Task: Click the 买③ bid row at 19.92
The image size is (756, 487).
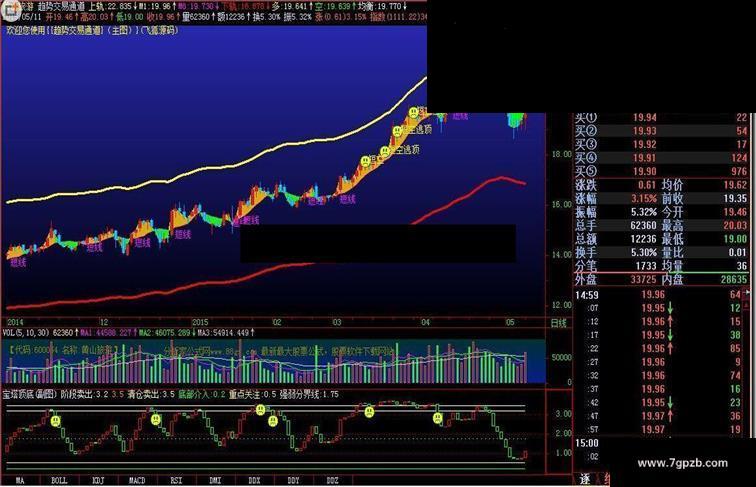Action: click(661, 145)
